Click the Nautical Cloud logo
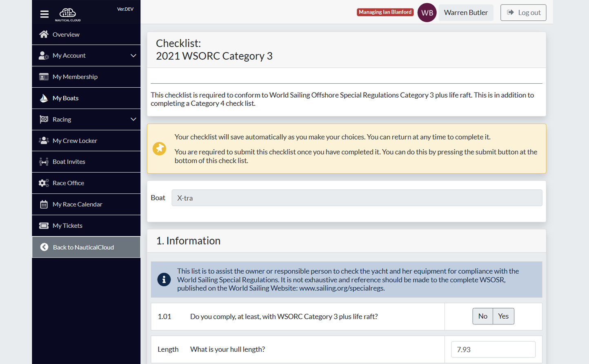 (x=68, y=15)
